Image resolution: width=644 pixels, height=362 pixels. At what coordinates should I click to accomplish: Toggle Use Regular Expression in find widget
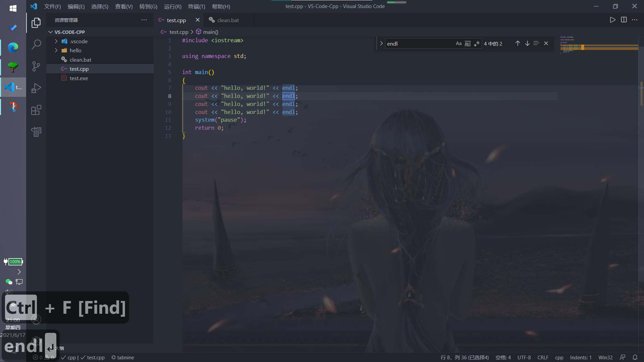(477, 44)
